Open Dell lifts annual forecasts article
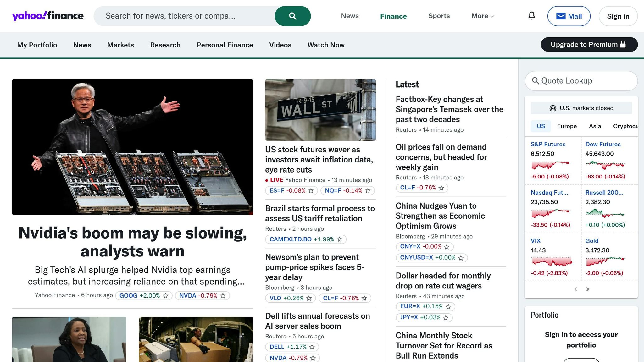Screen dimensions: 644x362 pos(317,321)
